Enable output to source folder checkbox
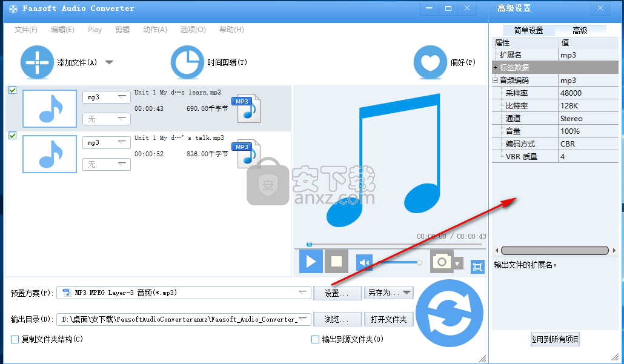The height and width of the screenshot is (364, 624). pos(315,339)
